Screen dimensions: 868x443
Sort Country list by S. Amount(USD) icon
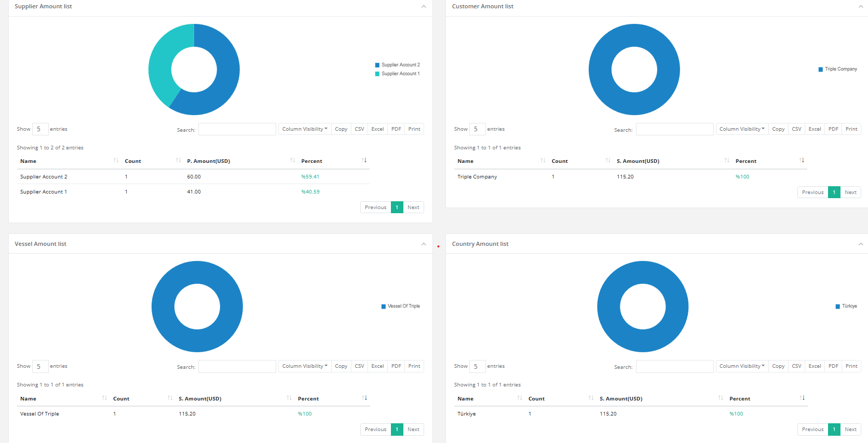point(721,398)
